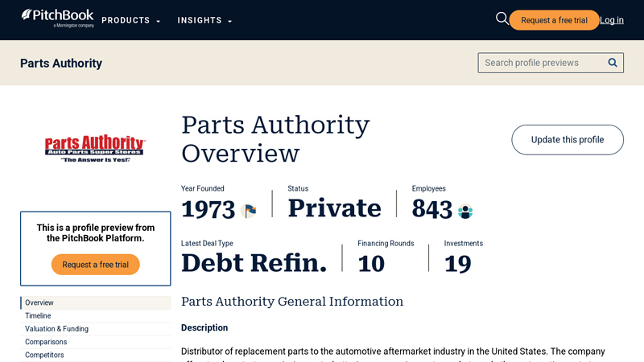The image size is (644, 362).
Task: Click the Parts Authority company logo
Action: click(95, 148)
